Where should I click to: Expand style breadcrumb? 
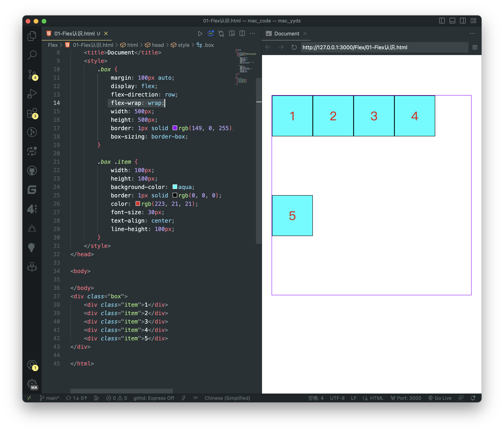pos(180,45)
